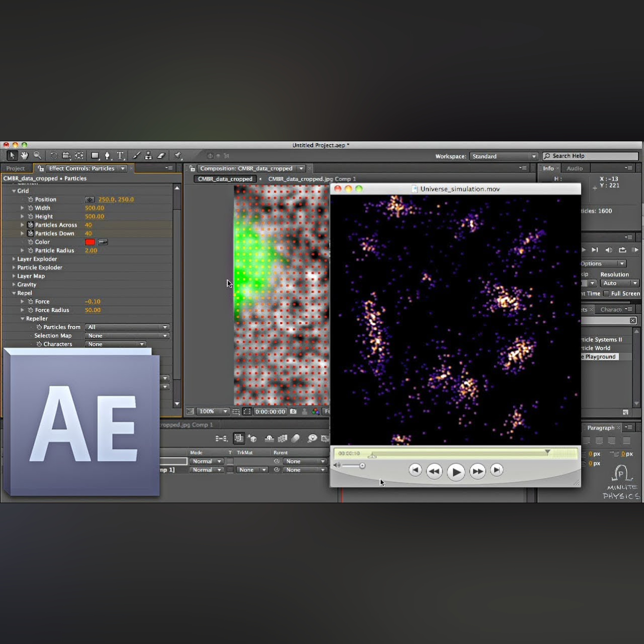Image resolution: width=644 pixels, height=644 pixels.
Task: Click the RAM preview icon in Preview panel
Action: [635, 250]
